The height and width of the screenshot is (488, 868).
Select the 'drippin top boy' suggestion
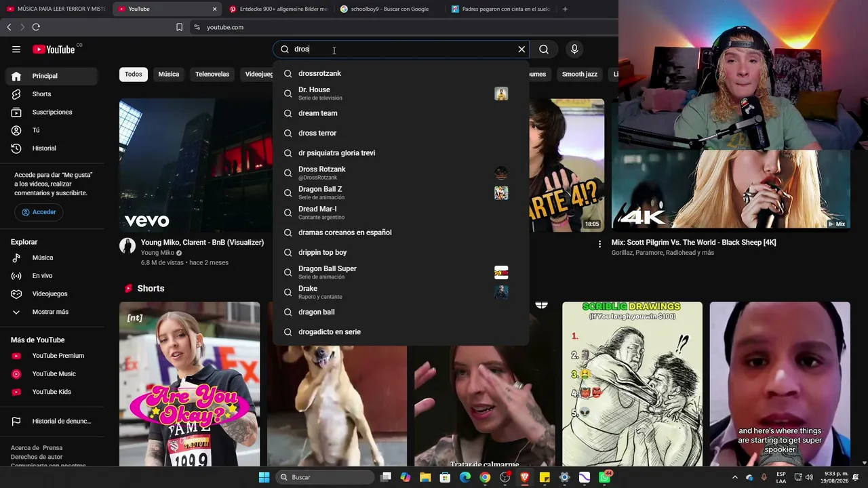tap(400, 252)
